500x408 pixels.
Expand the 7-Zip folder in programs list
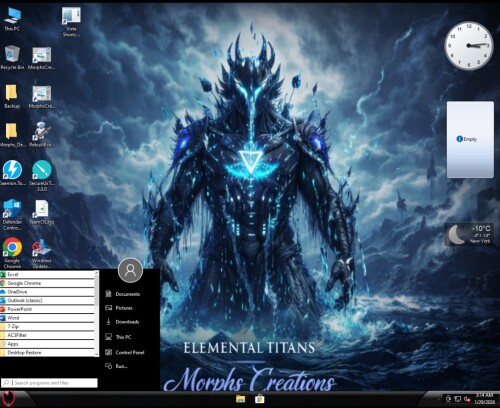[x=47, y=326]
